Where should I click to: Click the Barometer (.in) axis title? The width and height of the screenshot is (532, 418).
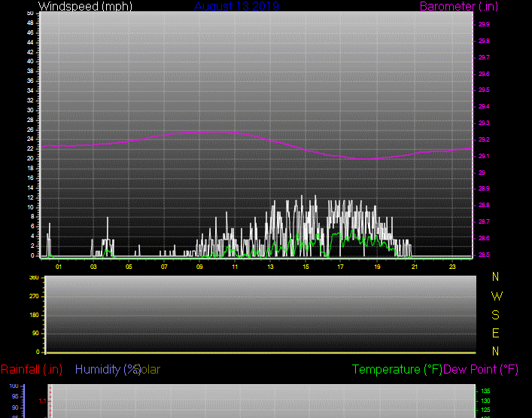click(459, 6)
